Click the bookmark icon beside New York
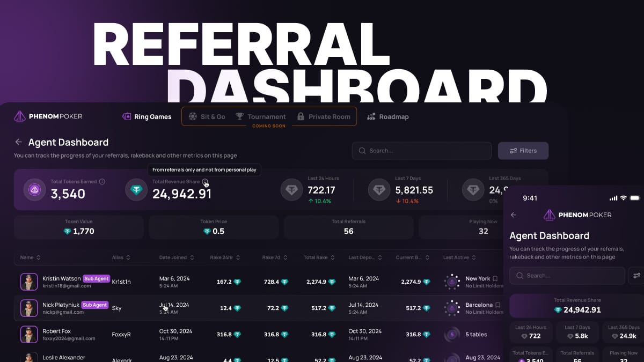 (x=495, y=278)
